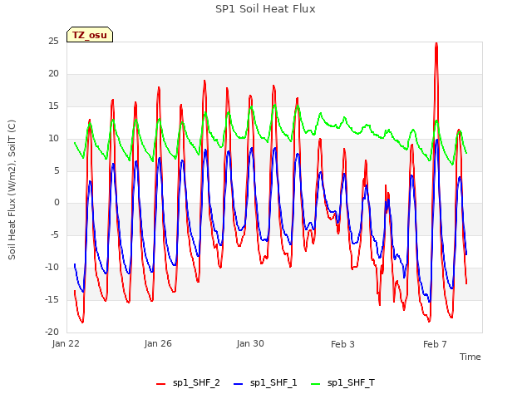Select the SP1 Soil Heat Flux chart title

tap(265, 9)
